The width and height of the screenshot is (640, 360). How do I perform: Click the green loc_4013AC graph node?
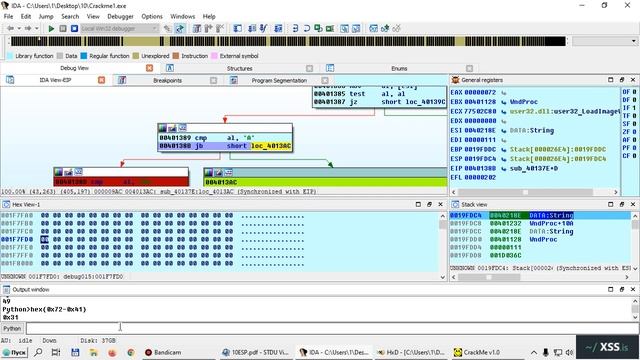click(325, 178)
